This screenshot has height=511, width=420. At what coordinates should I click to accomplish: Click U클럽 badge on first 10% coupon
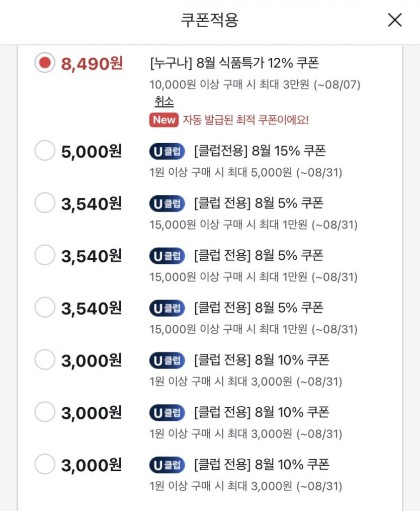[167, 360]
